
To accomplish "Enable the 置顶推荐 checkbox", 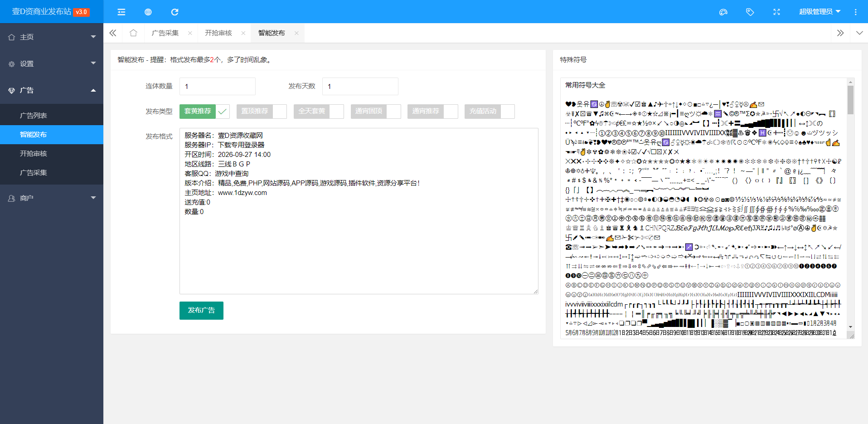I will [x=262, y=111].
